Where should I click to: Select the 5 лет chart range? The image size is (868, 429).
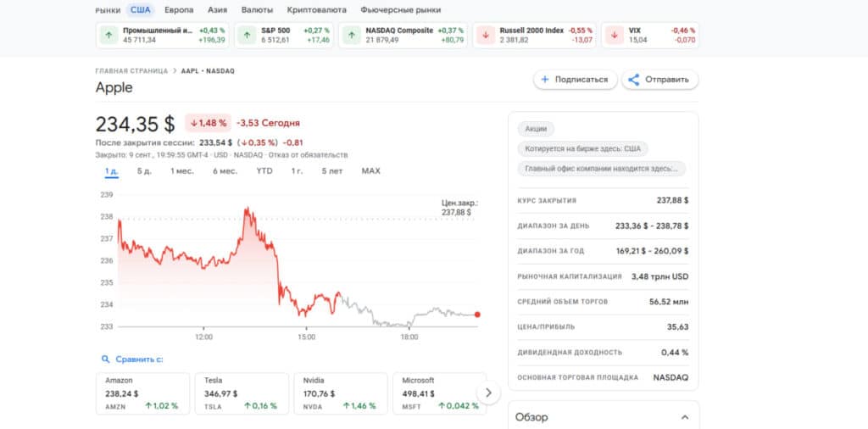click(x=332, y=171)
